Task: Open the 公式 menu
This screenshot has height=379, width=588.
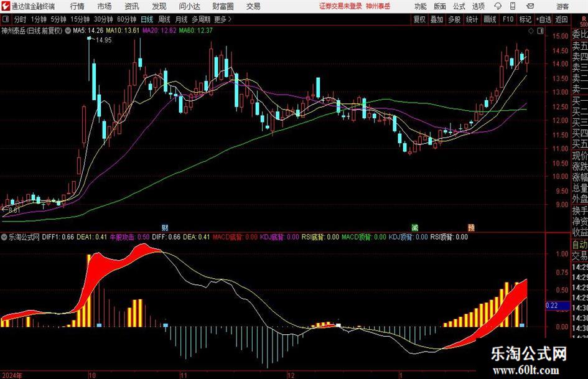Action: [459, 6]
